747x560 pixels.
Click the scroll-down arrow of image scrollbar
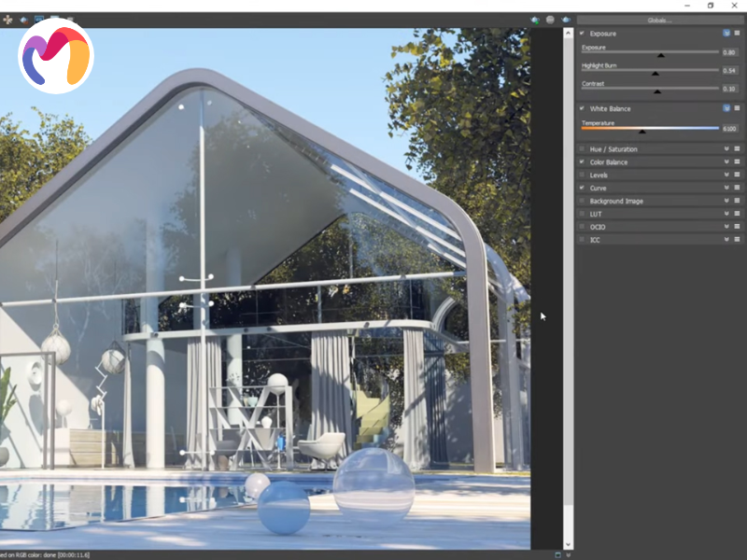[568, 543]
